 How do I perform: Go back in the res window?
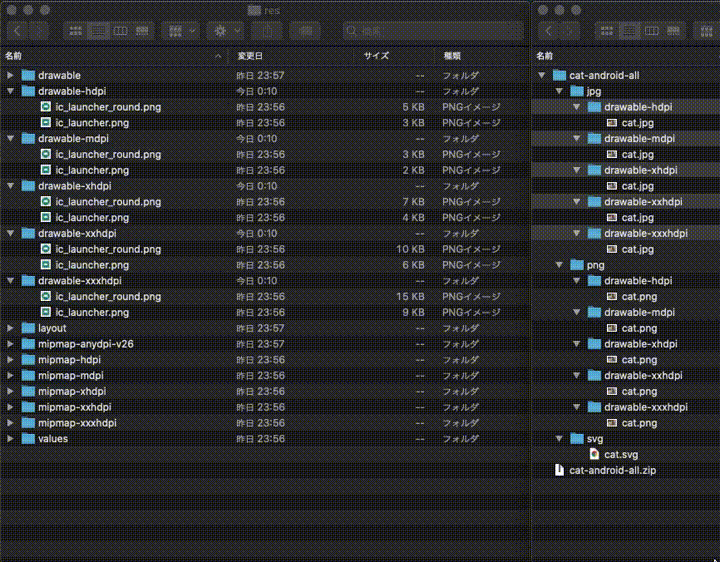(x=17, y=31)
